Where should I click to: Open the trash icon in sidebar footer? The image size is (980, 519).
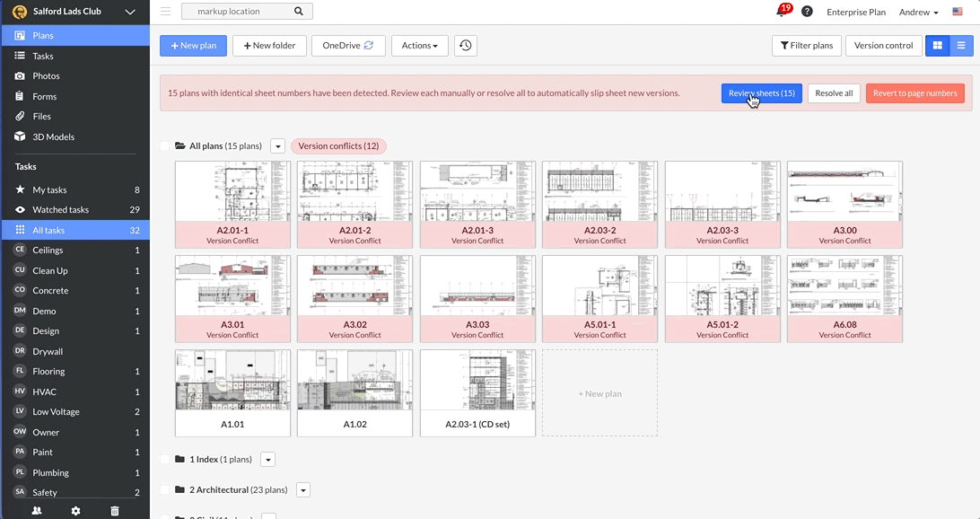click(114, 510)
